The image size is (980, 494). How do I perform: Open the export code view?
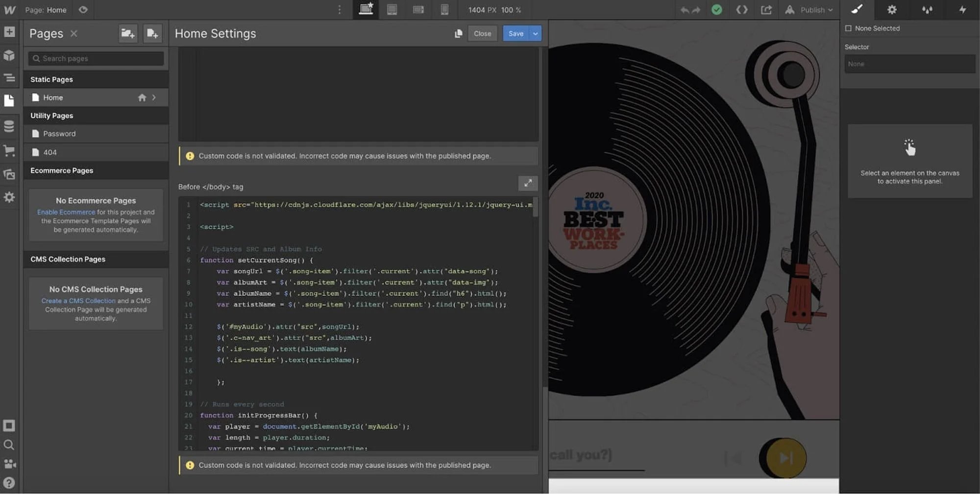tap(741, 10)
